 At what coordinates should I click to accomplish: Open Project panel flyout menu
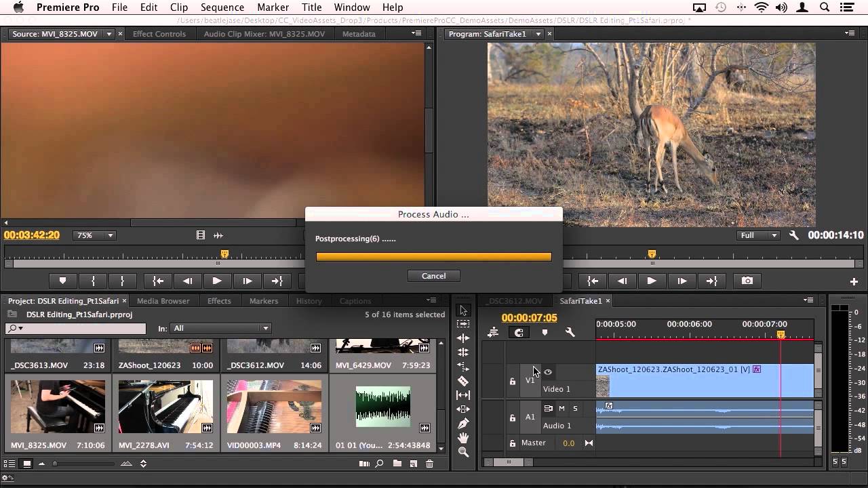point(431,300)
